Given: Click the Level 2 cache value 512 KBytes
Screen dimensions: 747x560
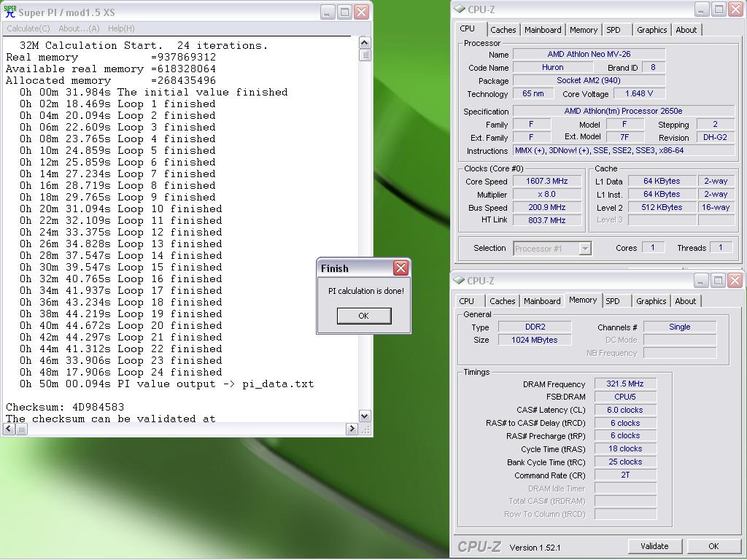Looking at the screenshot, I should [662, 207].
